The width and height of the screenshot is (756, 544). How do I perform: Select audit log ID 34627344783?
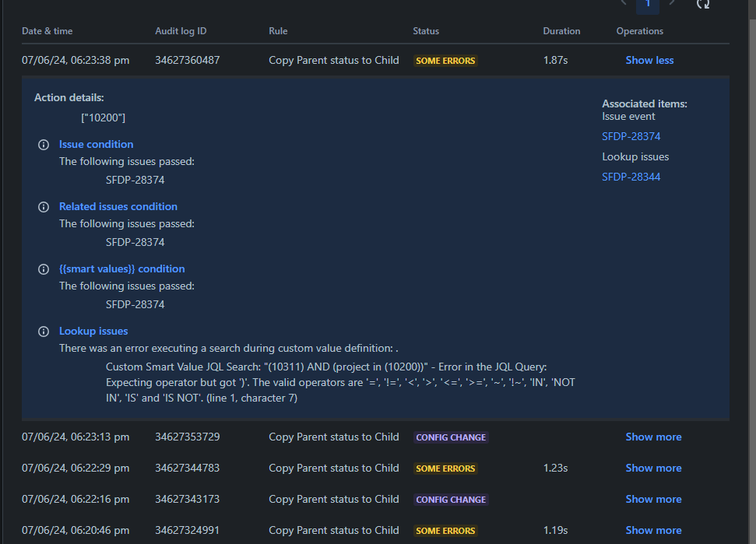(187, 468)
